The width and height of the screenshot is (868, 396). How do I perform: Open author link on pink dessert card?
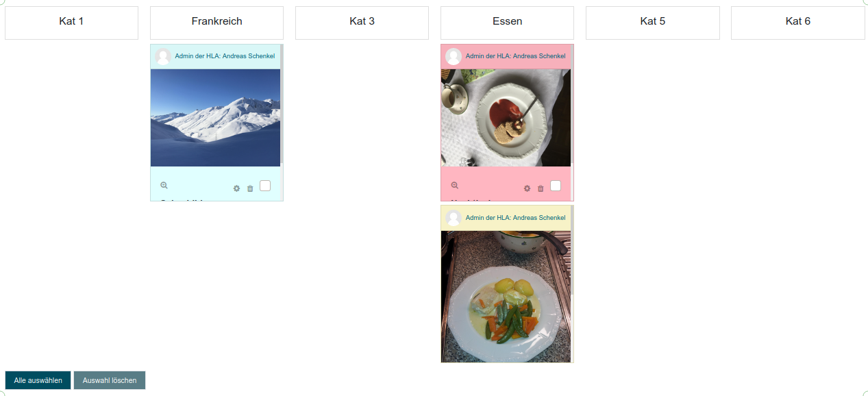point(516,56)
